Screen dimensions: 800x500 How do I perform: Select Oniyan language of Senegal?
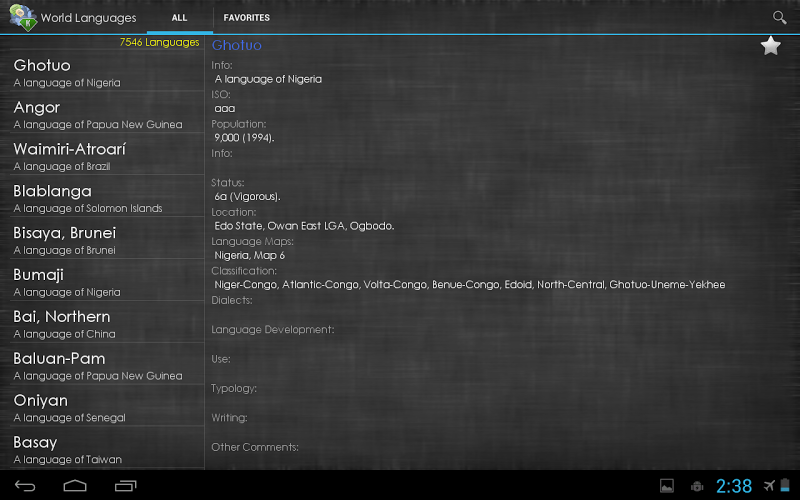[107, 408]
